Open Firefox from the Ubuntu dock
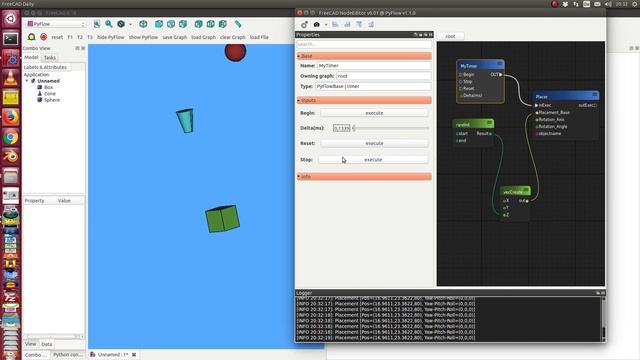This screenshot has width=640, height=360. coord(11,117)
